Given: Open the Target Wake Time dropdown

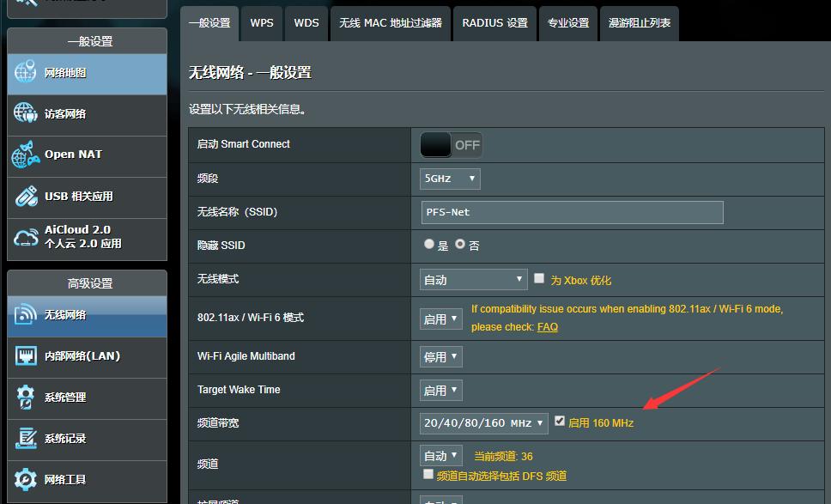Looking at the screenshot, I should (441, 390).
